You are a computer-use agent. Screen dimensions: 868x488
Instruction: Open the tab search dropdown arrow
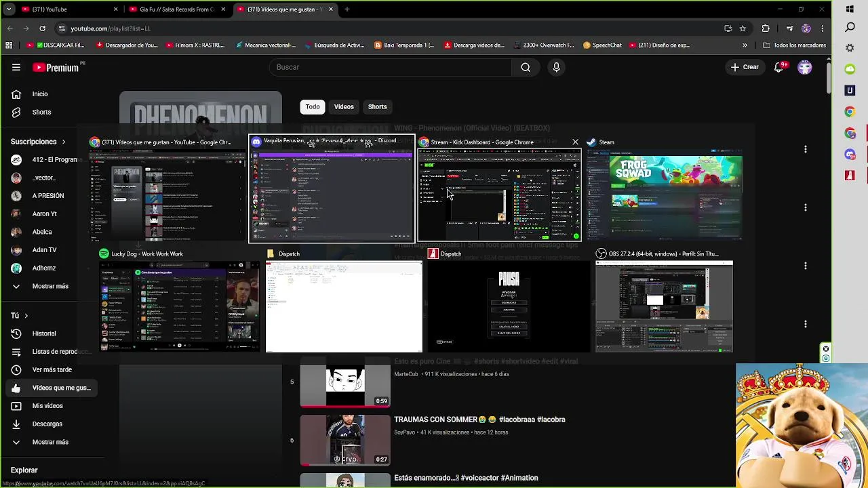(9, 9)
